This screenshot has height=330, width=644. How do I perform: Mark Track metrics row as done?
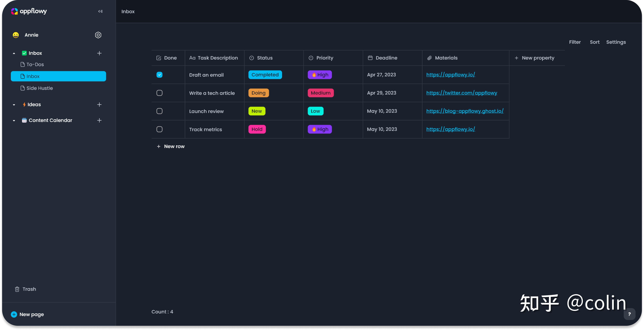[x=159, y=129]
